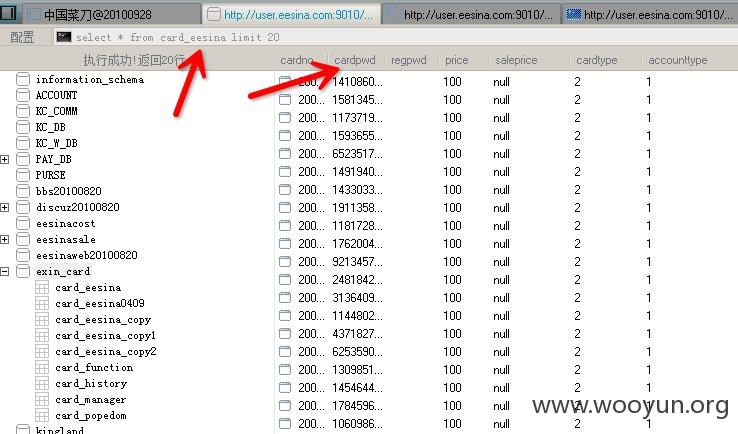Open the card_manager table
This screenshot has width=738, height=434.
pyautogui.click(x=91, y=399)
